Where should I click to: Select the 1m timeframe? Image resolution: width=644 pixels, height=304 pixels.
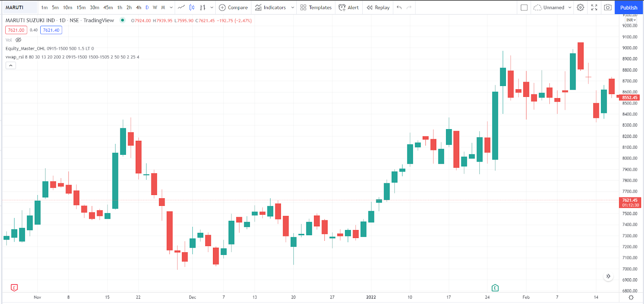(44, 7)
